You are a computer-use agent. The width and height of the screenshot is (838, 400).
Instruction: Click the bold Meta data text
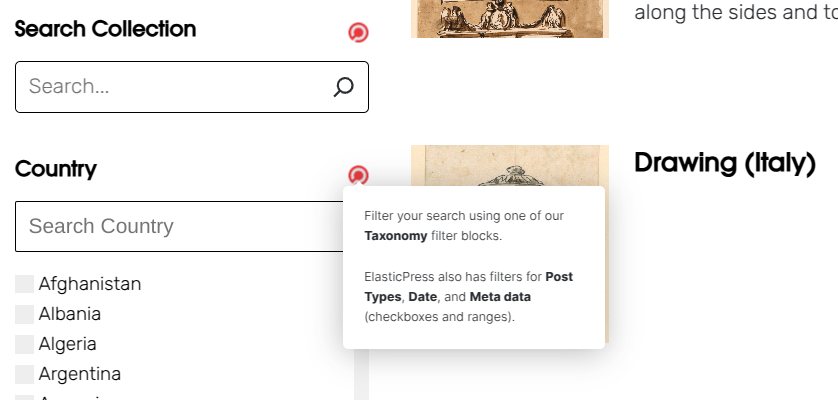500,296
